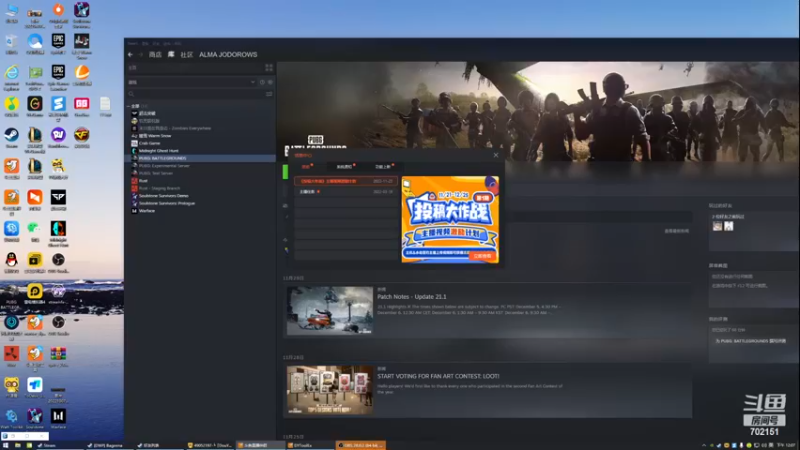
Task: Open Warface desktop shortcut icon
Action: [x=58, y=416]
